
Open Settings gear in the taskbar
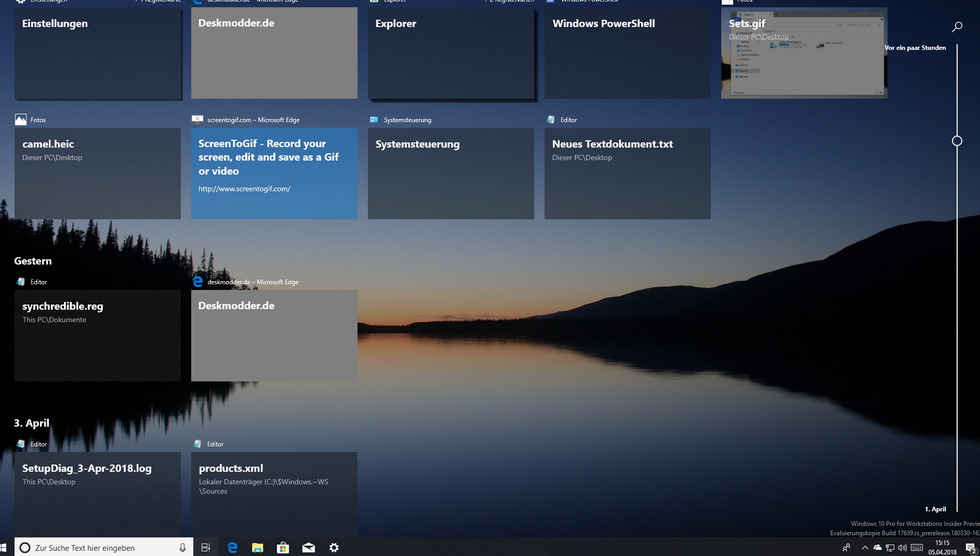[334, 548]
